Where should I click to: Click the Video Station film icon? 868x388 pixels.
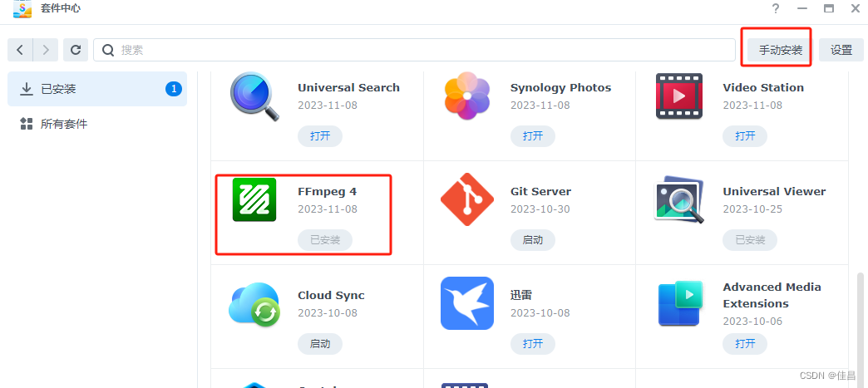click(x=679, y=96)
